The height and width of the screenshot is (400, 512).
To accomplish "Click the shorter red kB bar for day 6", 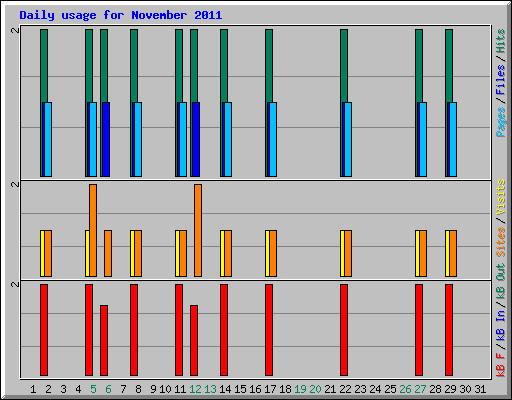I will 104,340.
